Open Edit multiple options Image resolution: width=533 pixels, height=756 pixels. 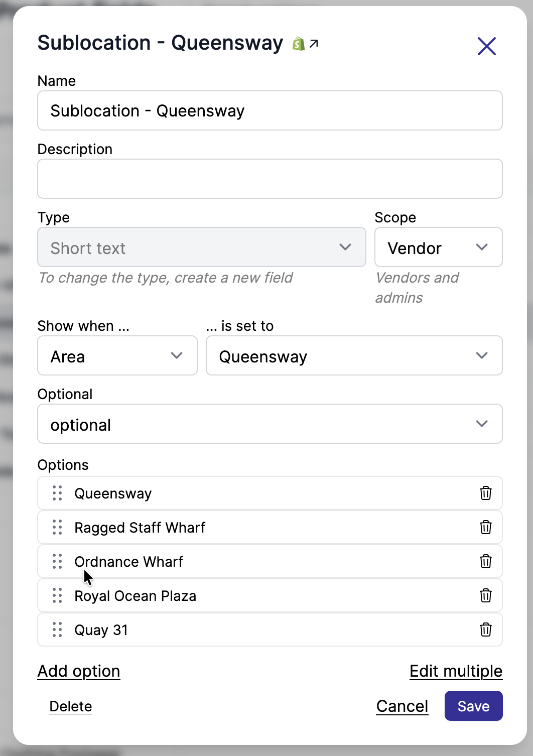pyautogui.click(x=456, y=671)
